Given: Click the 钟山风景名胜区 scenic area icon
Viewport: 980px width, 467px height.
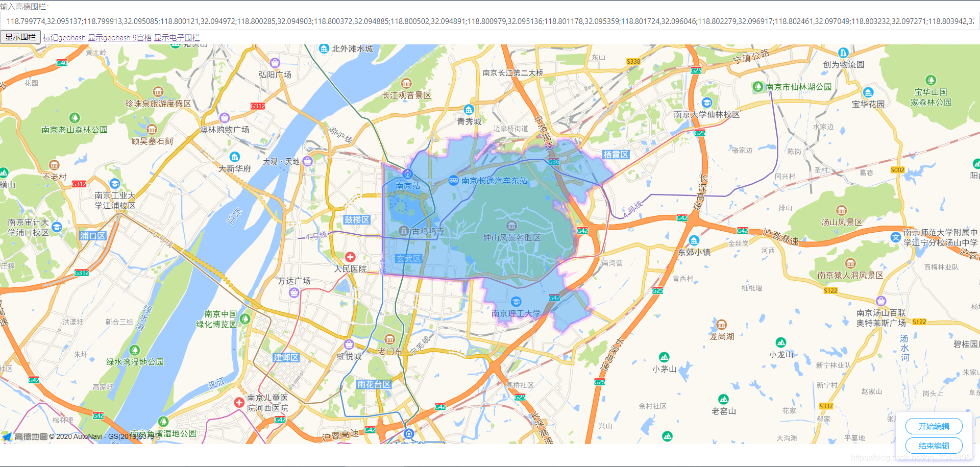Looking at the screenshot, I should (512, 225).
